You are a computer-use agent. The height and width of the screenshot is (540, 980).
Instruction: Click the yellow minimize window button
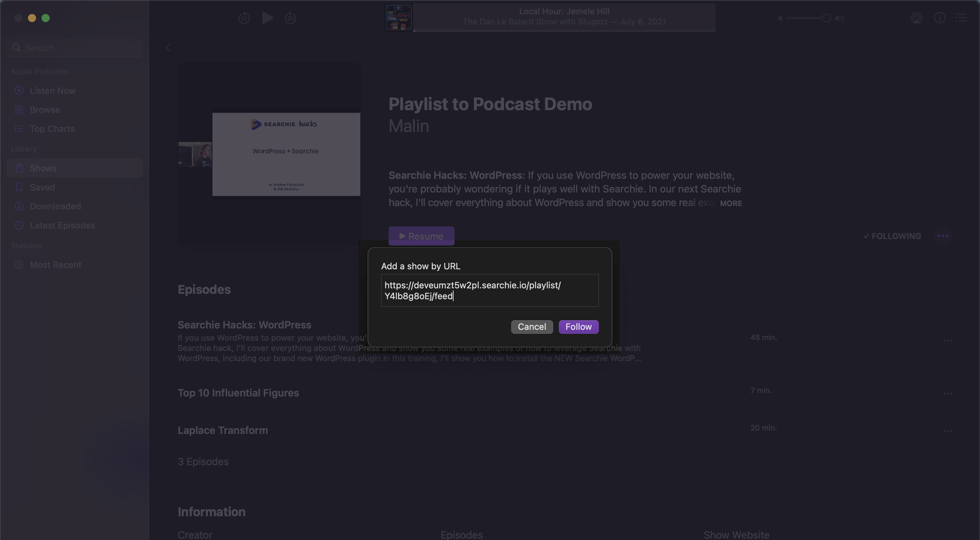pyautogui.click(x=32, y=18)
